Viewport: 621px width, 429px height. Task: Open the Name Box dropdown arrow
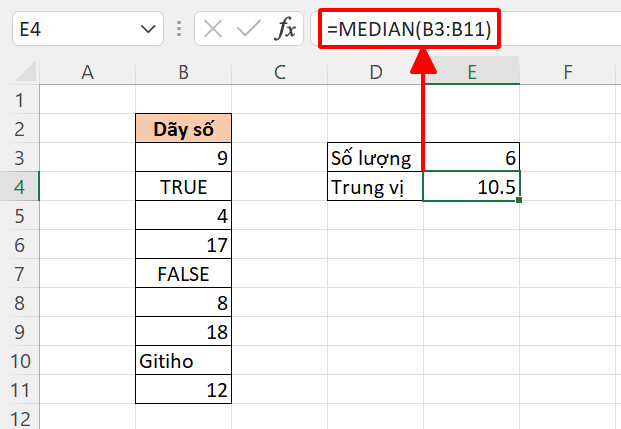point(148,29)
